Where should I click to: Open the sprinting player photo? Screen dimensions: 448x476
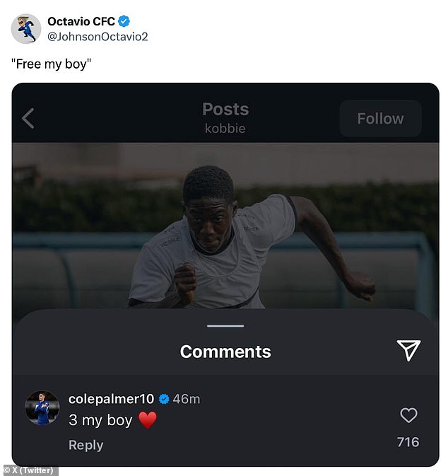point(233,233)
